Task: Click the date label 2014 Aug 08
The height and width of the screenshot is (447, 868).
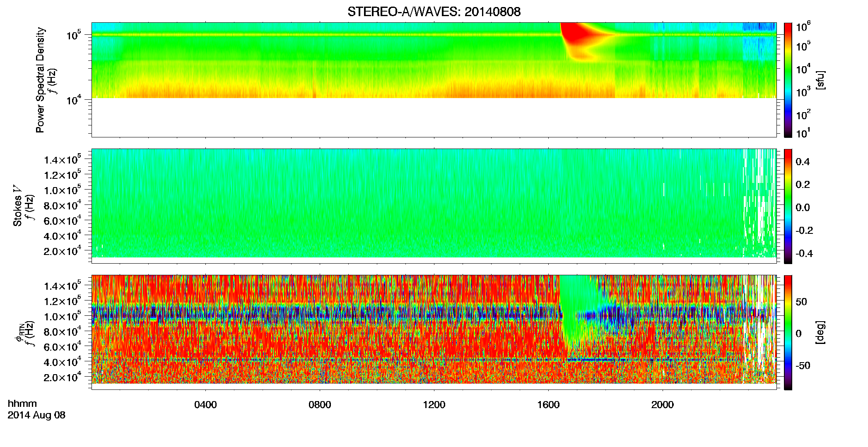Action: pos(36,415)
